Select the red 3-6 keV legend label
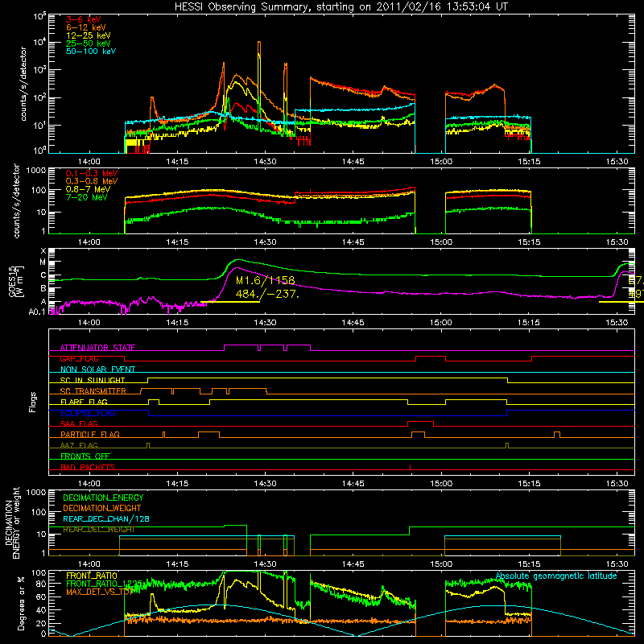Screen dimensions: 644x644 click(83, 19)
